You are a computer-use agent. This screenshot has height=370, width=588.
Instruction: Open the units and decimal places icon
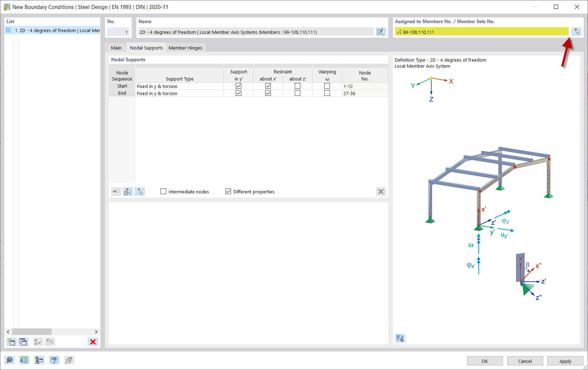[x=24, y=360]
